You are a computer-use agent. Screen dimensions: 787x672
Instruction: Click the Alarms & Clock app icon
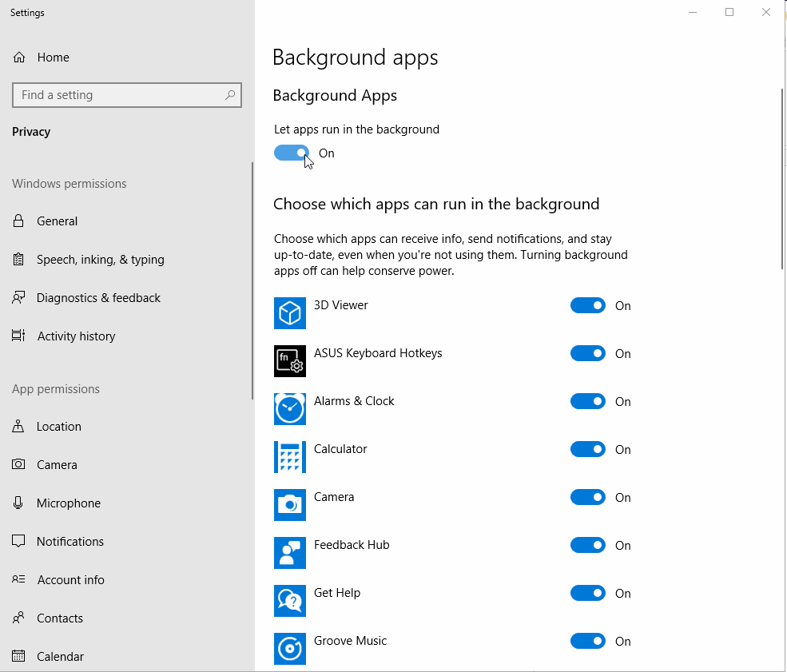click(x=289, y=409)
